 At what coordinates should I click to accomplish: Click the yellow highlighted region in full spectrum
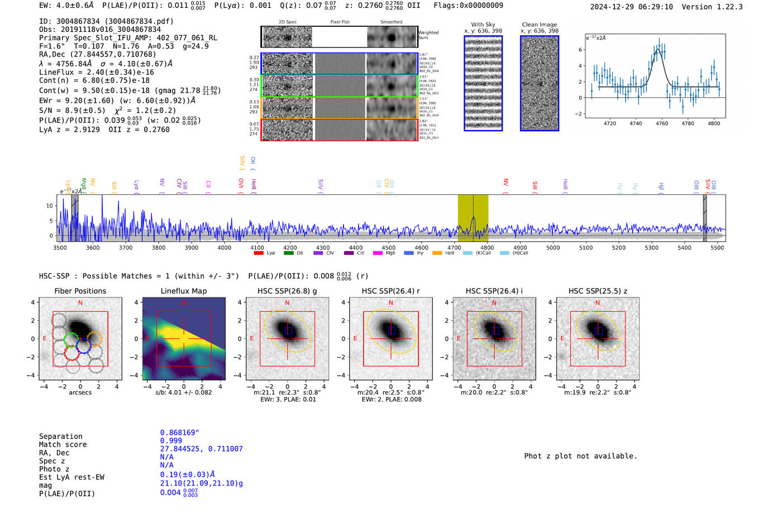[x=473, y=218]
